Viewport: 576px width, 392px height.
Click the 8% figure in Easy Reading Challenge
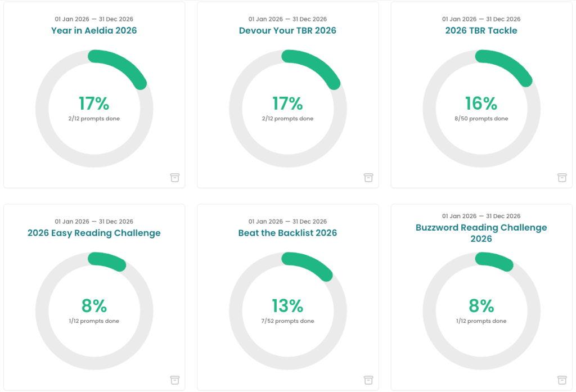coord(94,306)
